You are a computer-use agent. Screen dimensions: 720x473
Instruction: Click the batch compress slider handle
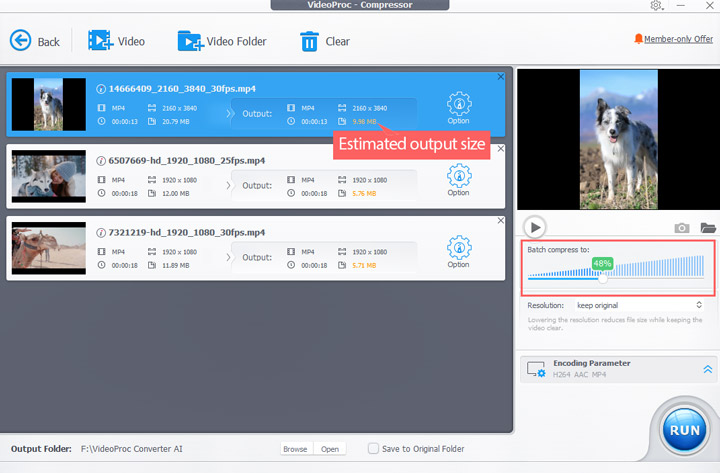point(602,279)
